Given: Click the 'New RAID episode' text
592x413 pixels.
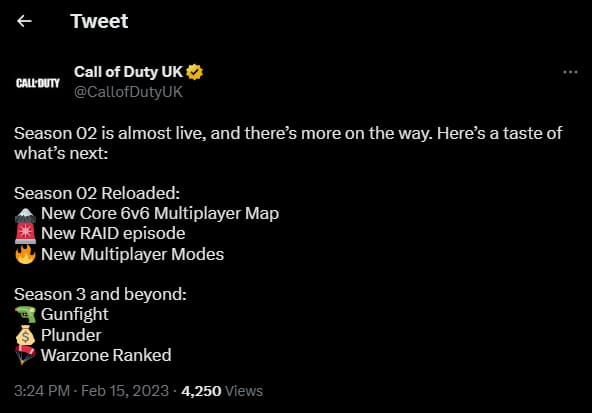Looking at the screenshot, I should tap(113, 233).
